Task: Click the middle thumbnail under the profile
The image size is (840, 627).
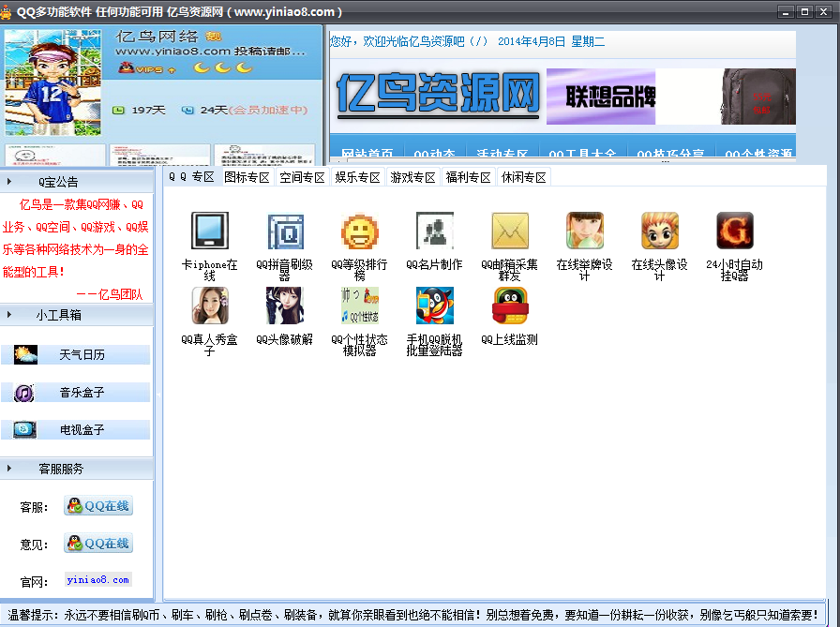Action: [159, 156]
